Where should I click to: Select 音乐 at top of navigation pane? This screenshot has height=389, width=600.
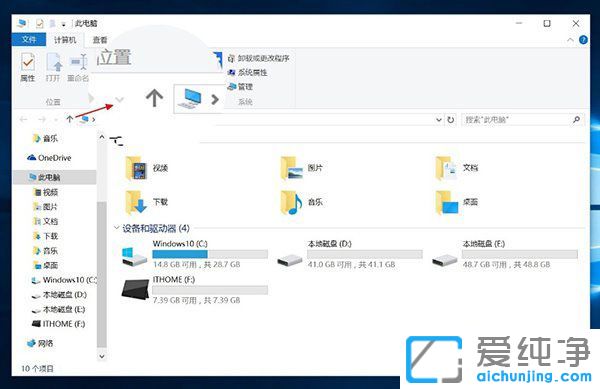(46, 138)
